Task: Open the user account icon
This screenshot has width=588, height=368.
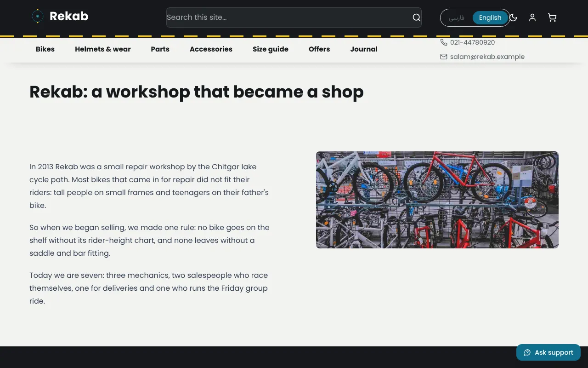Action: [x=532, y=17]
